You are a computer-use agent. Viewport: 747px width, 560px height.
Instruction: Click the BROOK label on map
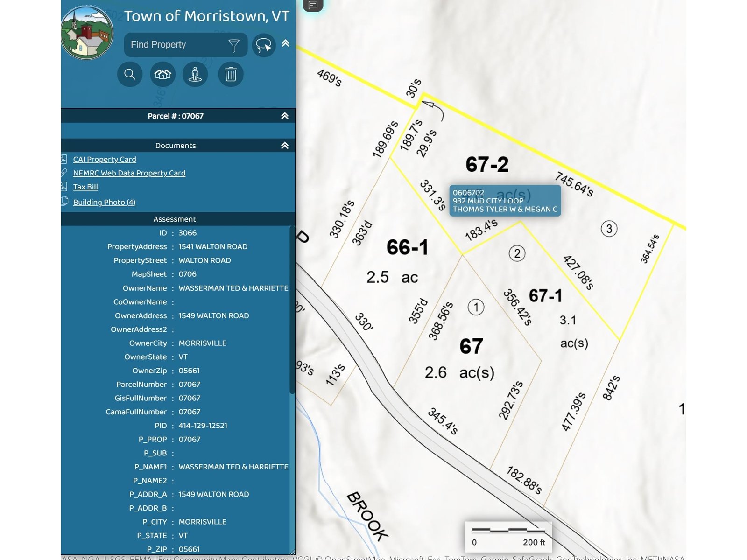click(367, 517)
